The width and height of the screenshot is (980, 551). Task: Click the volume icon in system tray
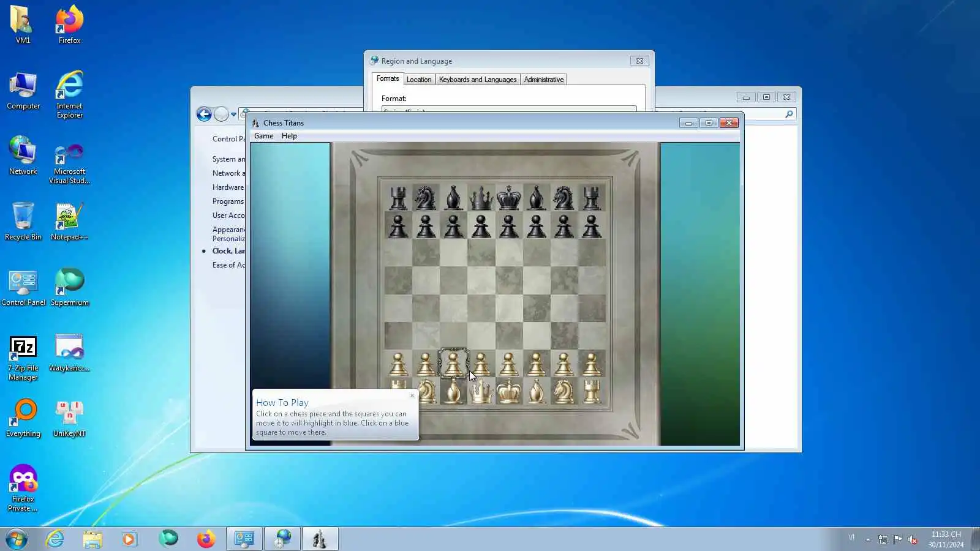click(x=912, y=539)
